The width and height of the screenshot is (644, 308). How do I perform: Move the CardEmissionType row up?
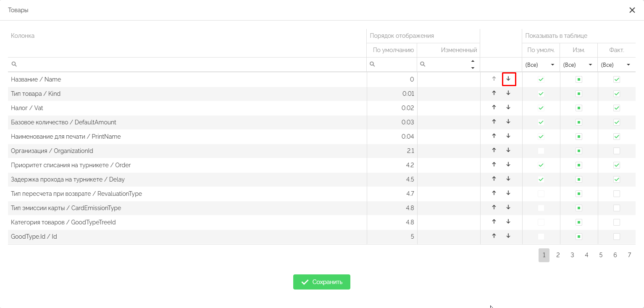[494, 208]
